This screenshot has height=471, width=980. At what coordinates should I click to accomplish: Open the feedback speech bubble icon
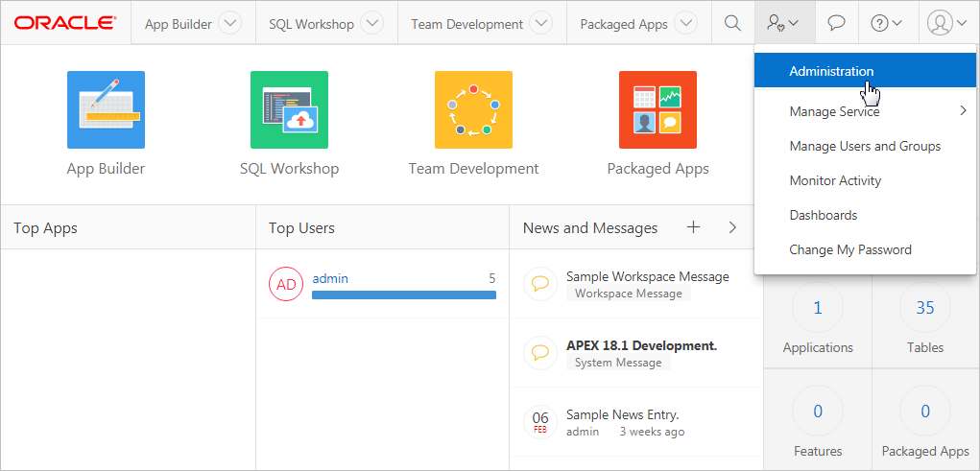[836, 24]
